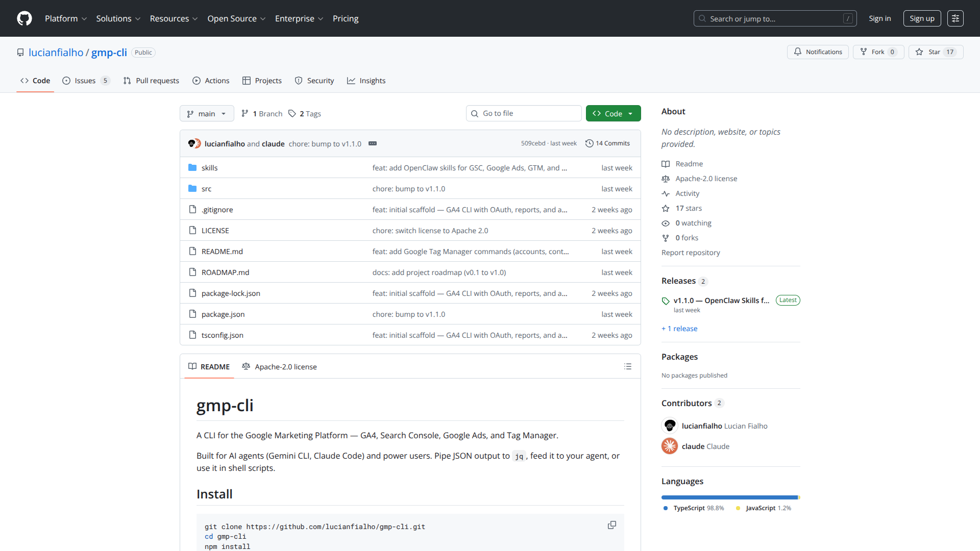Copy the install code snippet
This screenshot has height=551, width=980.
click(611, 525)
